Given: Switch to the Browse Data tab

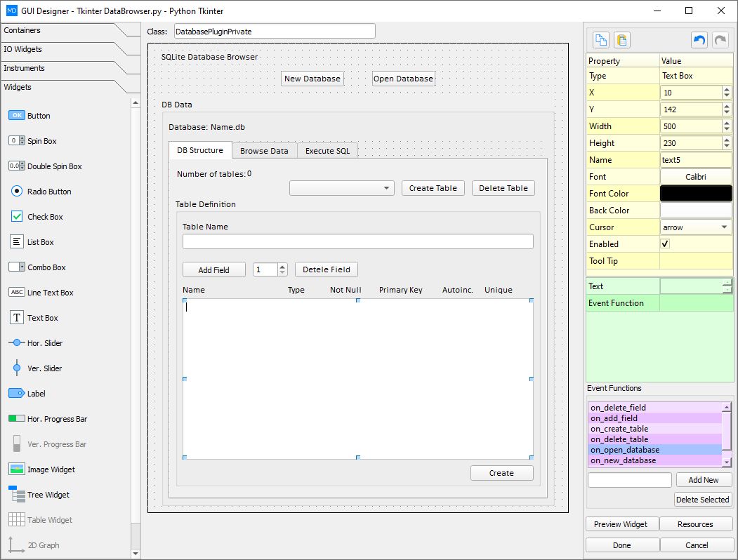Looking at the screenshot, I should pos(264,150).
